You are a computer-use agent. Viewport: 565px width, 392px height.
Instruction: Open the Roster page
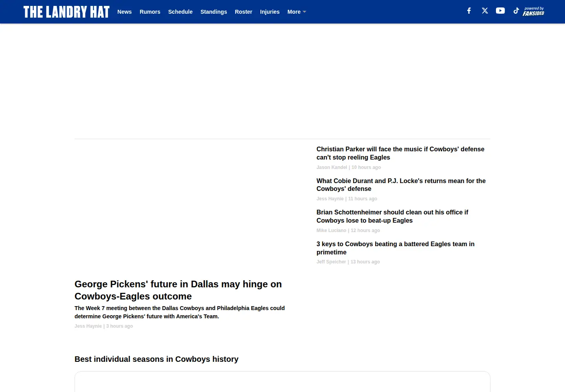[243, 12]
